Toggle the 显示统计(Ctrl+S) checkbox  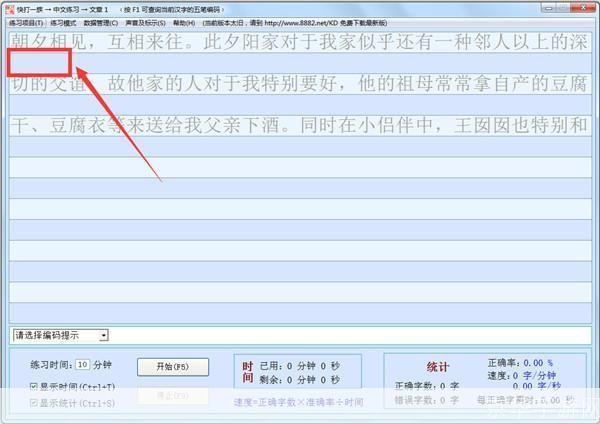34,403
